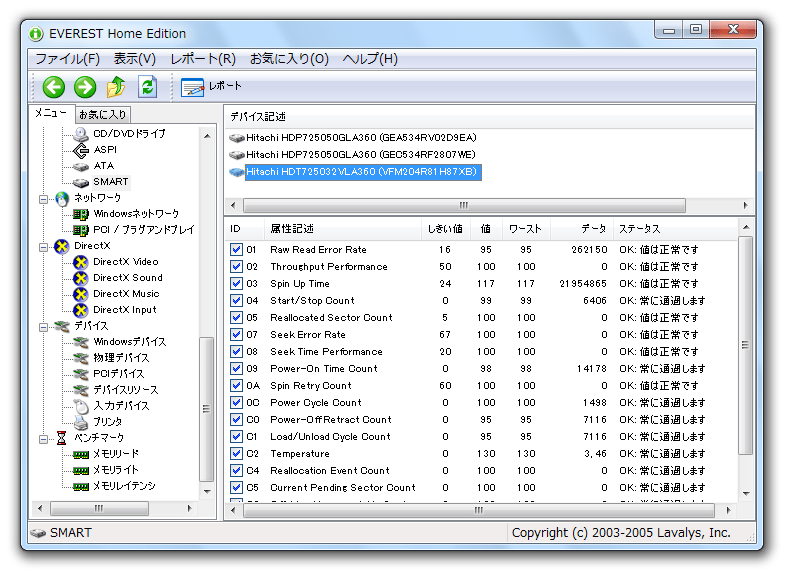Open the DirectX Video icon
Screen dimensions: 787x573
click(81, 262)
